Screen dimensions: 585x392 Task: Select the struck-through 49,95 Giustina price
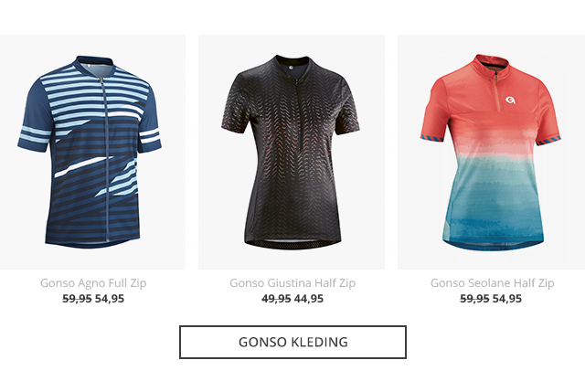click(276, 299)
